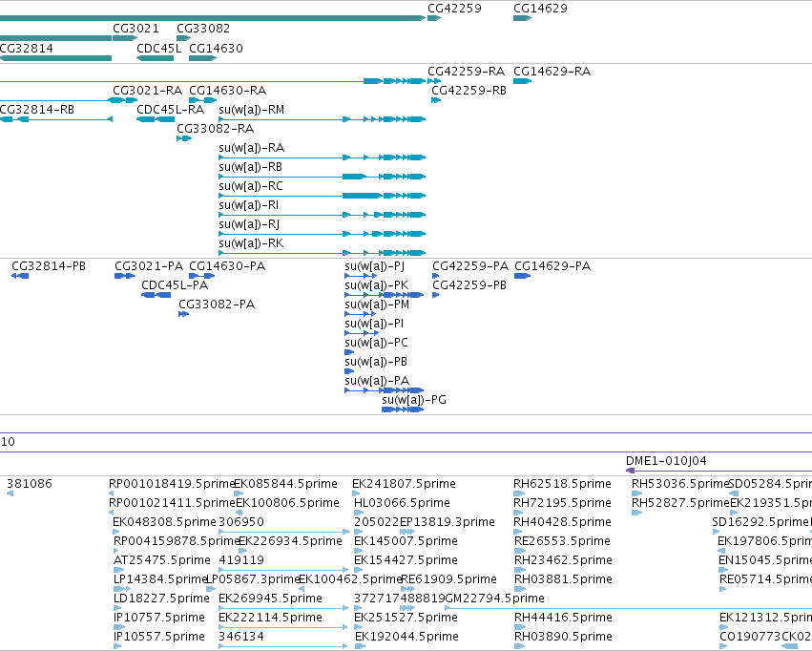Image resolution: width=812 pixels, height=651 pixels.
Task: Select protein su(w[a])-PJ label
Action: 374,266
